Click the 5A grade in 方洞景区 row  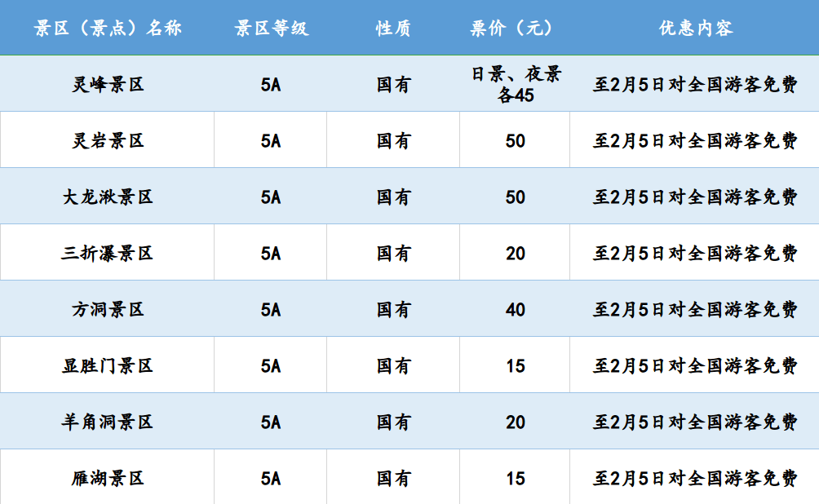click(x=271, y=310)
